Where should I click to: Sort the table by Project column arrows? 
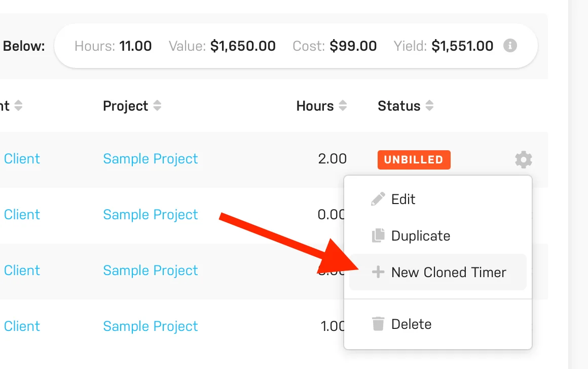coord(158,106)
